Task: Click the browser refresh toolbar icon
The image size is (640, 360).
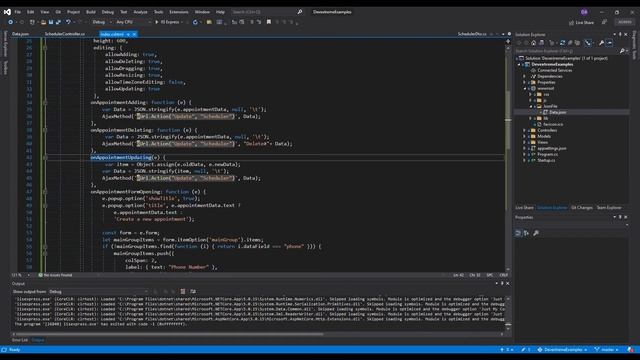Action: click(x=195, y=22)
